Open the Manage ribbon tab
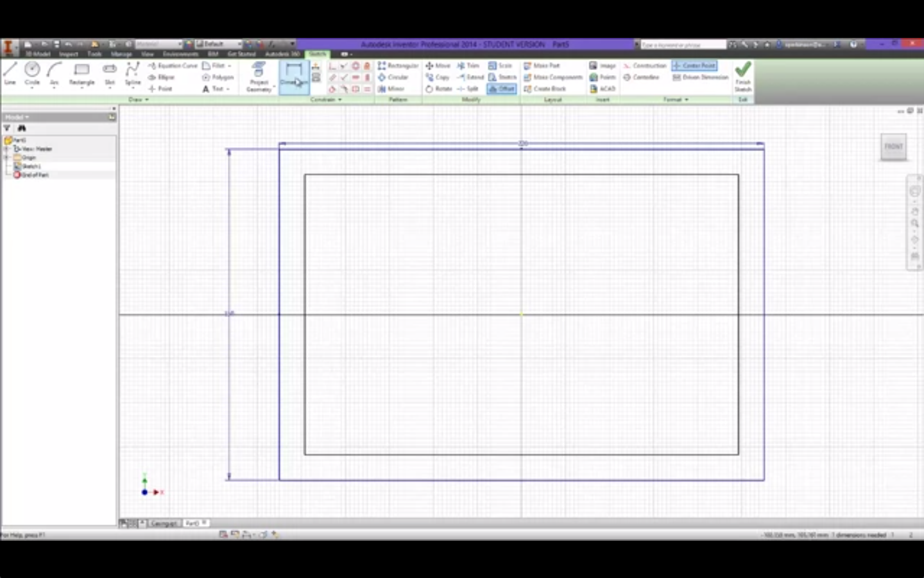The image size is (924, 578). coord(121,54)
